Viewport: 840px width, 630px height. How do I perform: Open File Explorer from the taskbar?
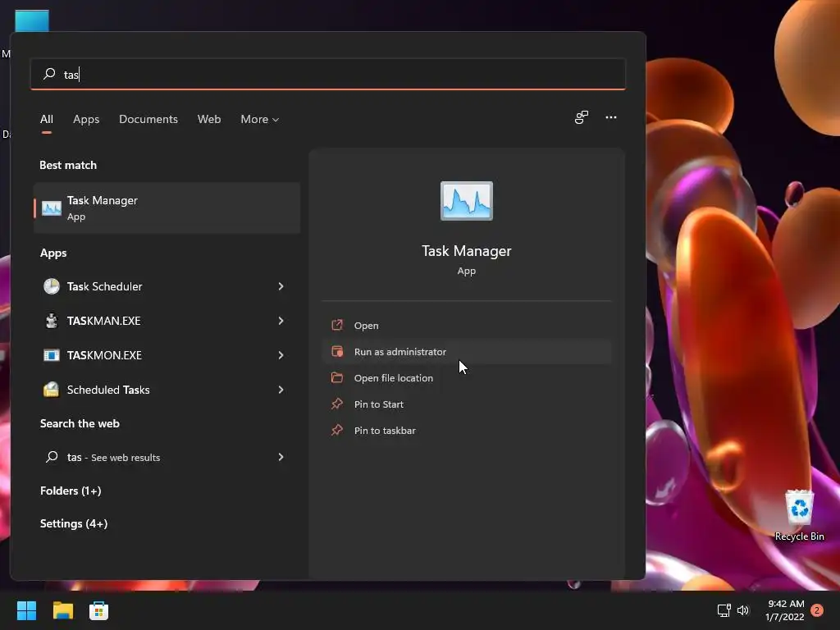click(62, 610)
